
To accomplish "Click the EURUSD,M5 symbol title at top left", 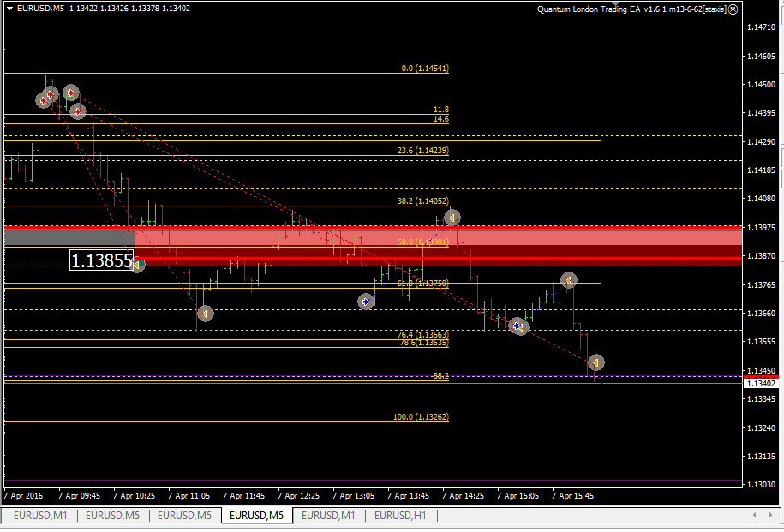I will (x=40, y=9).
